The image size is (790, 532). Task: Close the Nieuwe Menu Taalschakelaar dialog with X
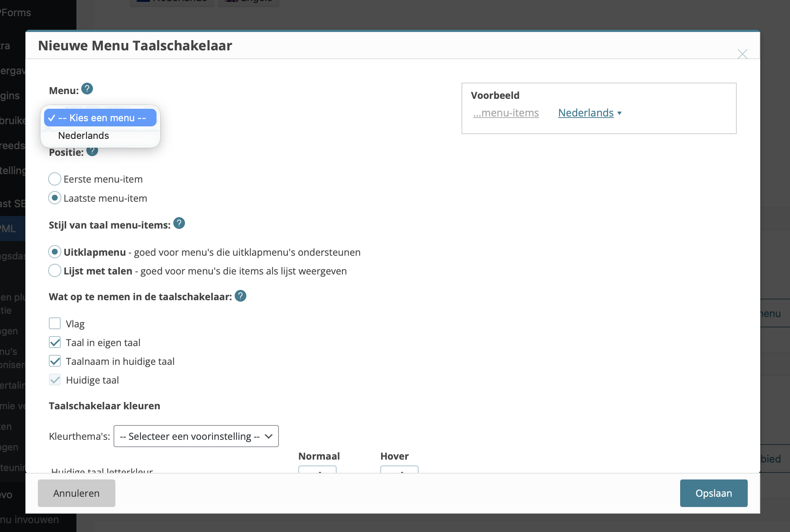742,54
